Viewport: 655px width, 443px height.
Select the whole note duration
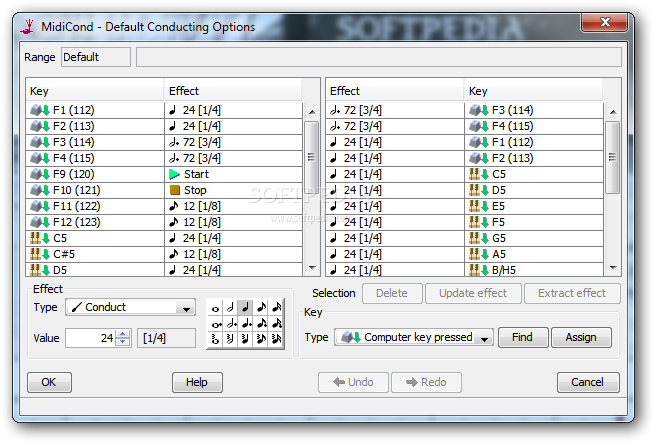[215, 308]
